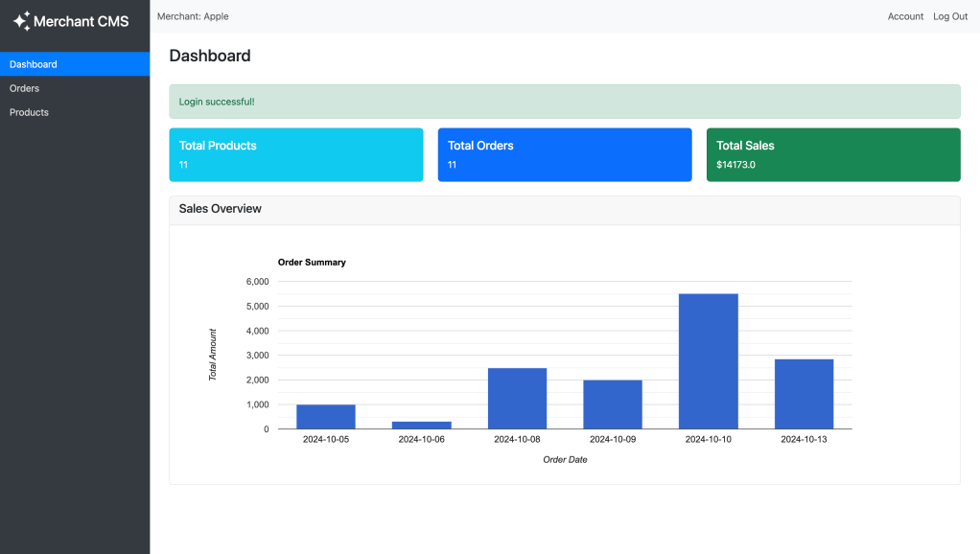980x554 pixels.
Task: Click the Merchant: Apple label
Action: (x=193, y=16)
